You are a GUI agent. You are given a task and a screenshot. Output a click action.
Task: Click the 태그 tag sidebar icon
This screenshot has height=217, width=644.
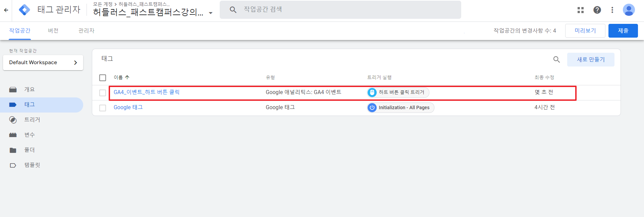(13, 105)
